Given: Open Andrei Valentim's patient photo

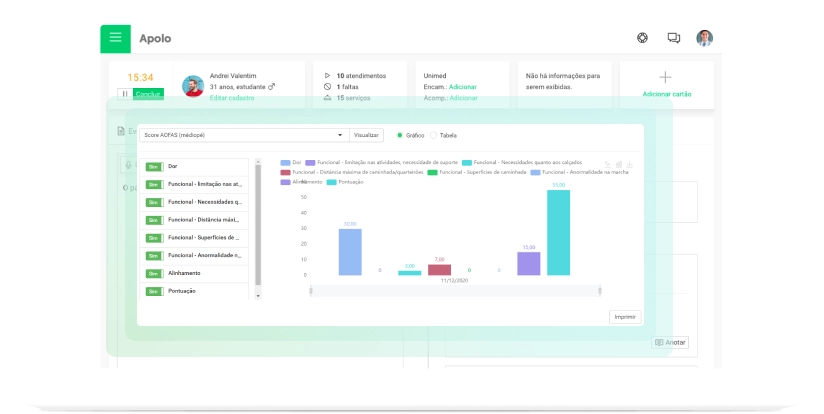Looking at the screenshot, I should [x=193, y=86].
